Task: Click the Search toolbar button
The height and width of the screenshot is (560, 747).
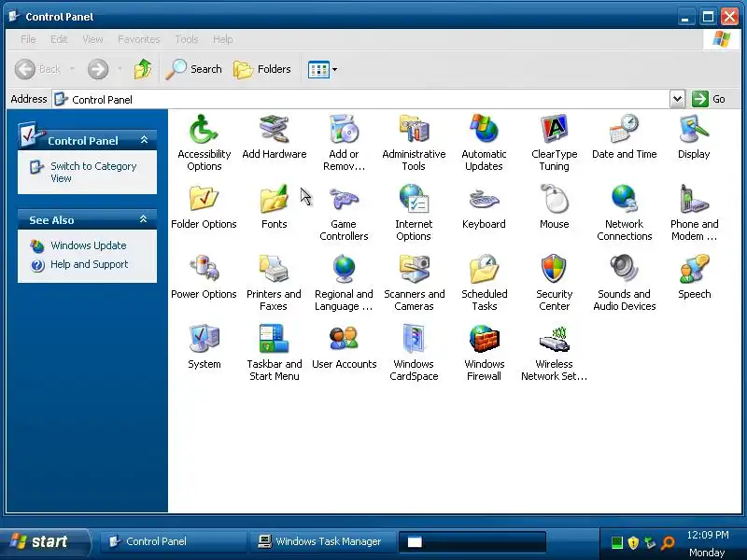Action: (194, 69)
